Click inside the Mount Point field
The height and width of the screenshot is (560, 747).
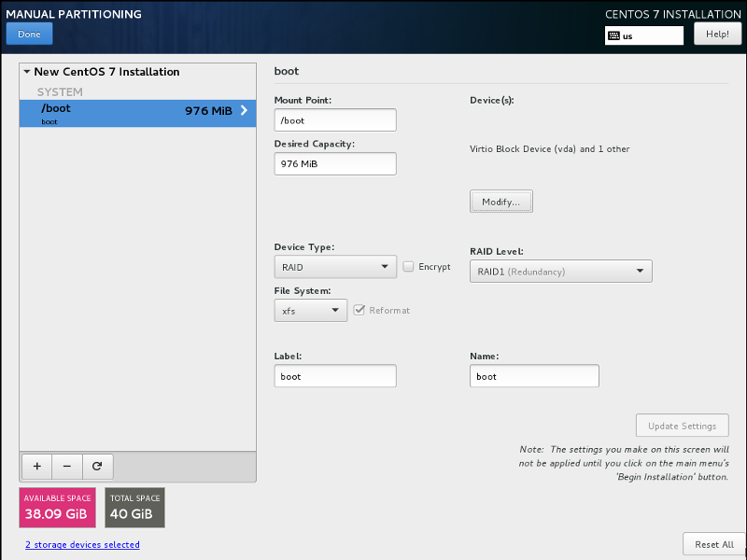tap(334, 119)
